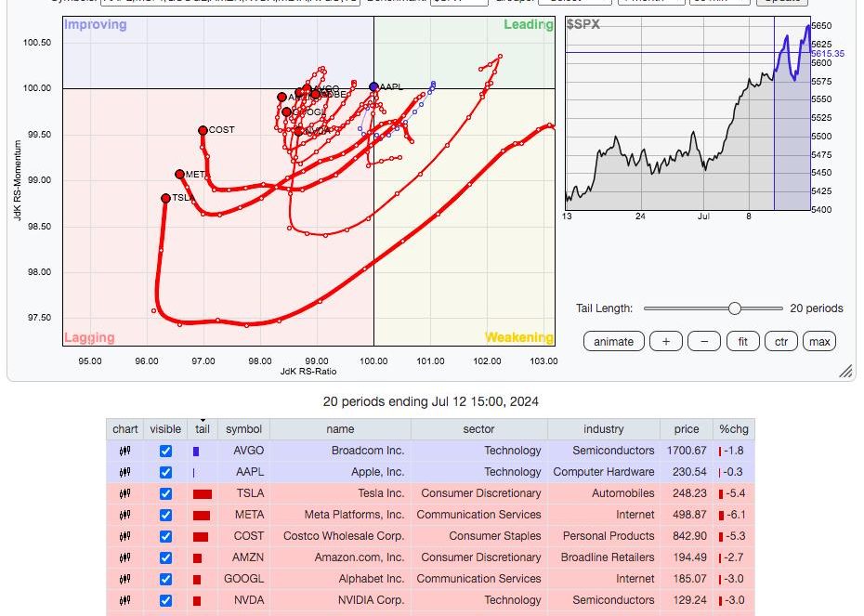Screen dimensions: 864x616
Task: Click the TSLA symbol in the table
Action: (250, 493)
